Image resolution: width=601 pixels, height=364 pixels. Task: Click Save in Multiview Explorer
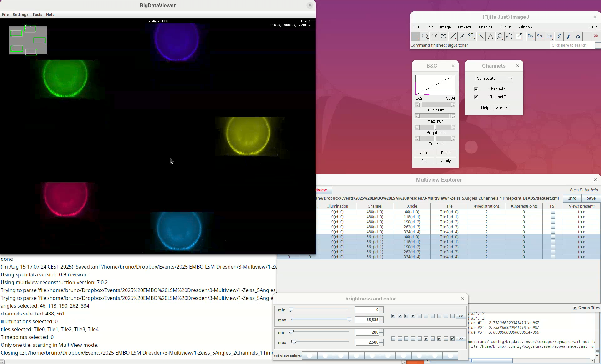[x=591, y=198]
